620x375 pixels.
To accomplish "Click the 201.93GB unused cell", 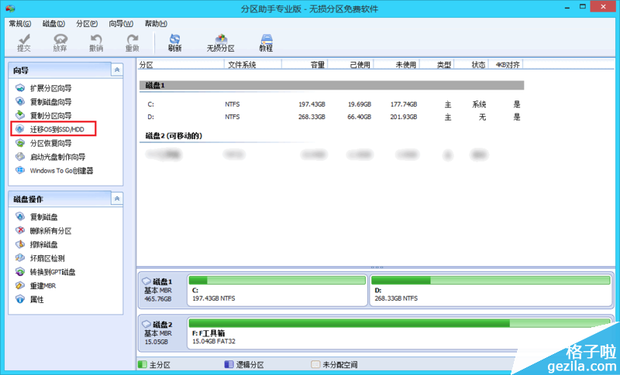I will tap(403, 117).
